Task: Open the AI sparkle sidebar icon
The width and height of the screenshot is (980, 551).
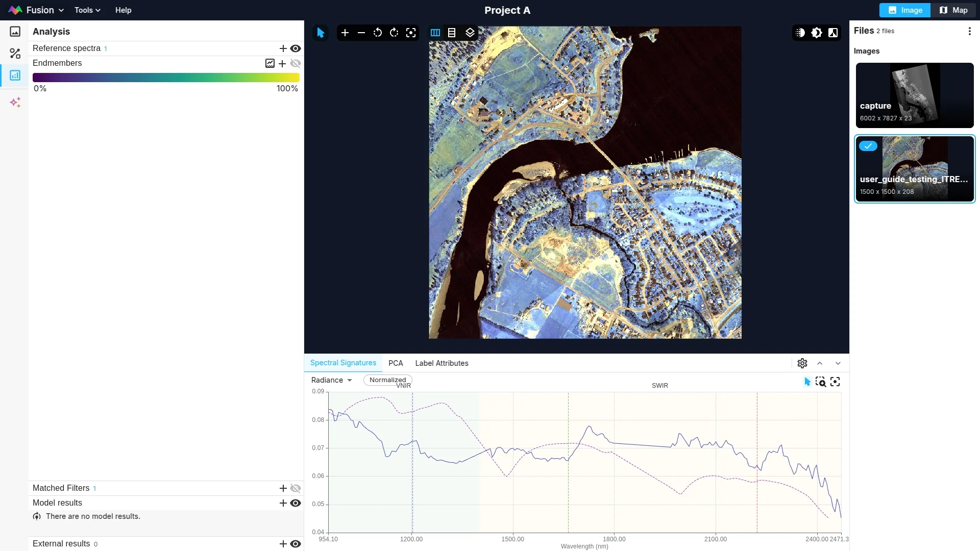Action: pyautogui.click(x=15, y=103)
